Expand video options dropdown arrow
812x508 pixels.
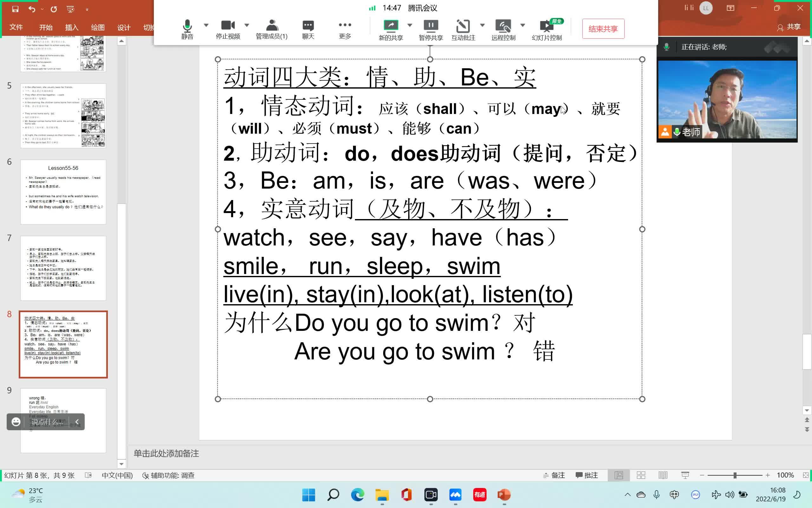point(247,25)
